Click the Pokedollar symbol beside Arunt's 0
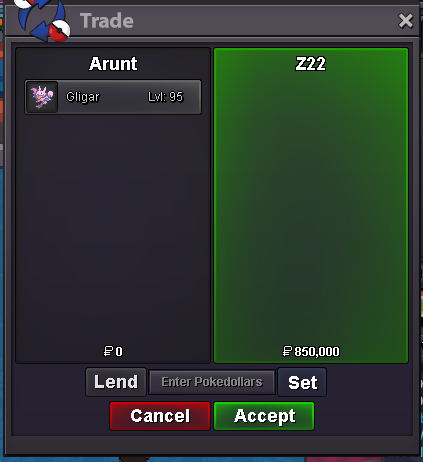 (x=108, y=351)
